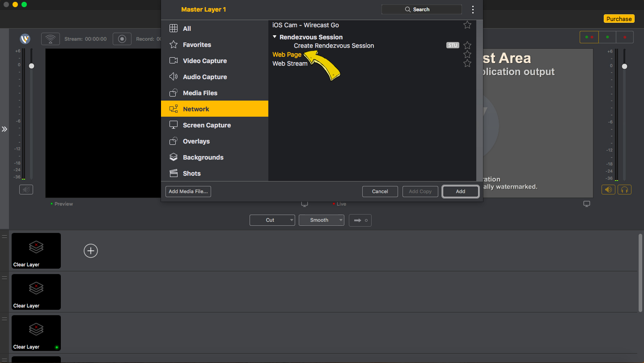Select the second layer Clear Layer shot
Image resolution: width=644 pixels, height=363 pixels.
coord(36,292)
